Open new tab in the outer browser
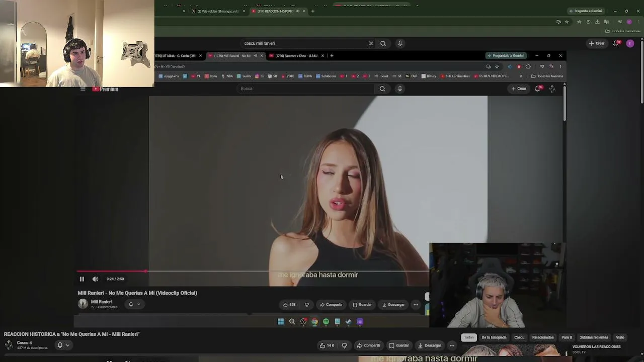 (312, 11)
